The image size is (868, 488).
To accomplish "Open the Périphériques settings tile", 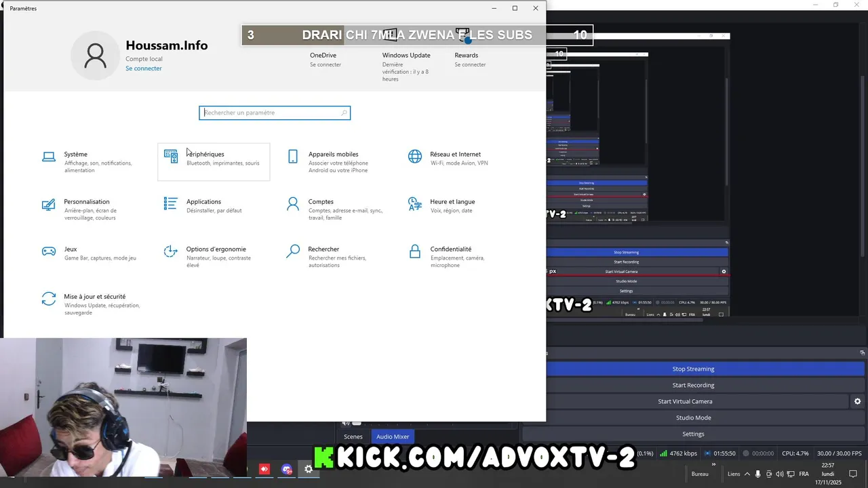I will 214,162.
